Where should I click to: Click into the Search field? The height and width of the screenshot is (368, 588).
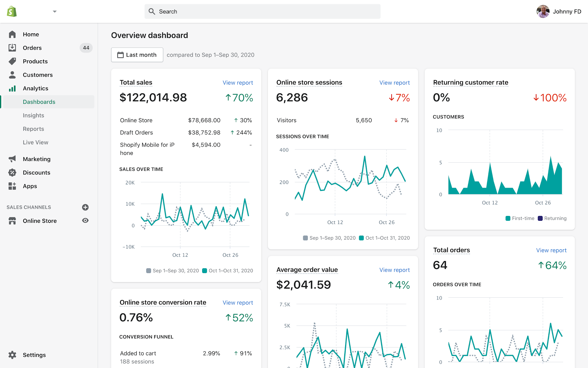click(x=262, y=11)
